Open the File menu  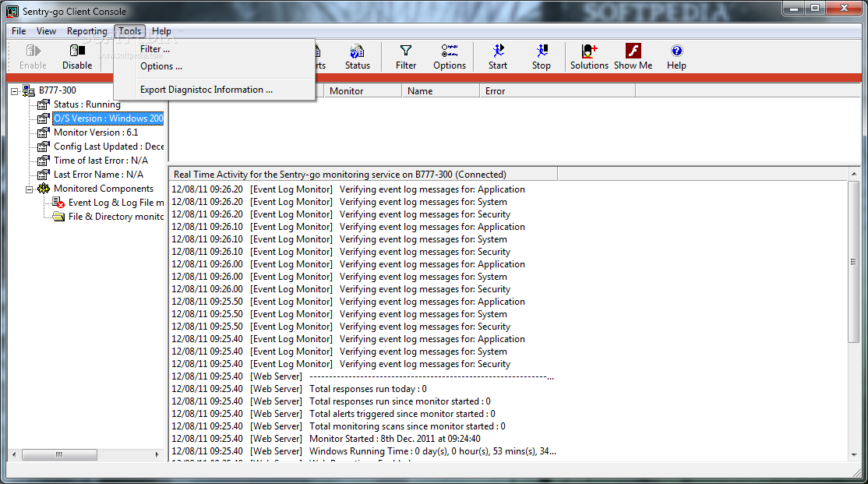(x=19, y=31)
